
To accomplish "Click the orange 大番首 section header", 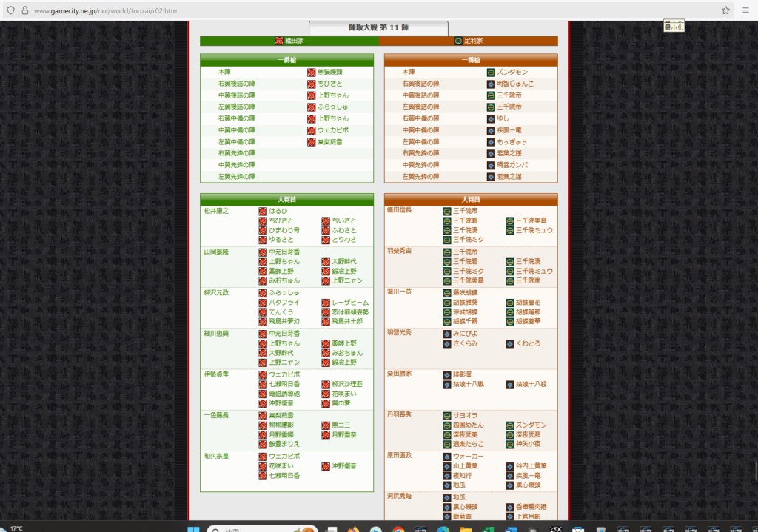I will point(471,200).
